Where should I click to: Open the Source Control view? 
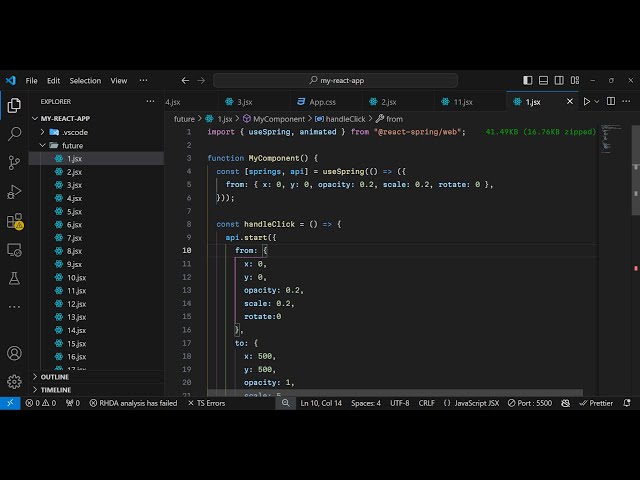click(14, 162)
